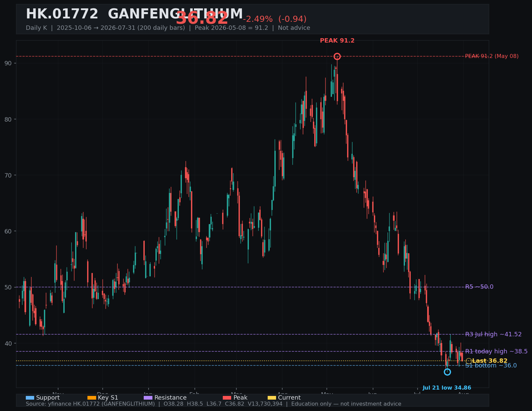
Task: Click the "Key S1" legend label
Action: pos(108,398)
